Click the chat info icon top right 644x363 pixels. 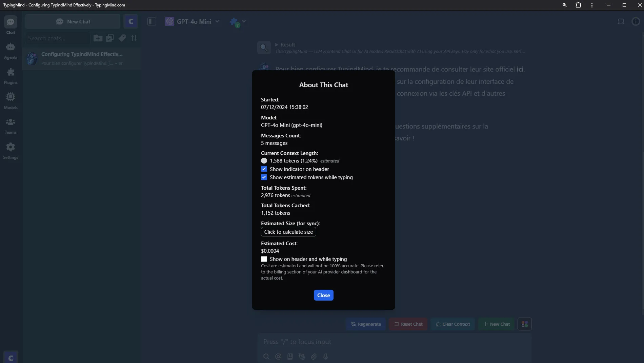tap(636, 21)
